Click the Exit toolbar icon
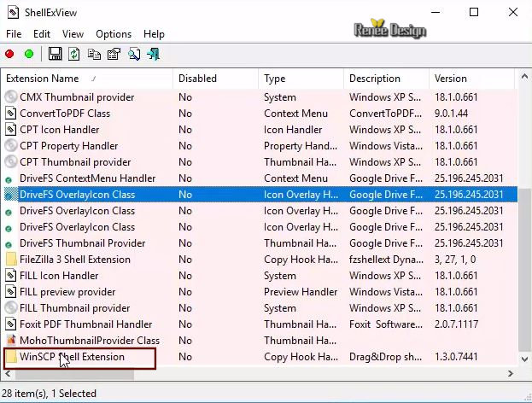The width and height of the screenshot is (532, 403). click(x=154, y=54)
